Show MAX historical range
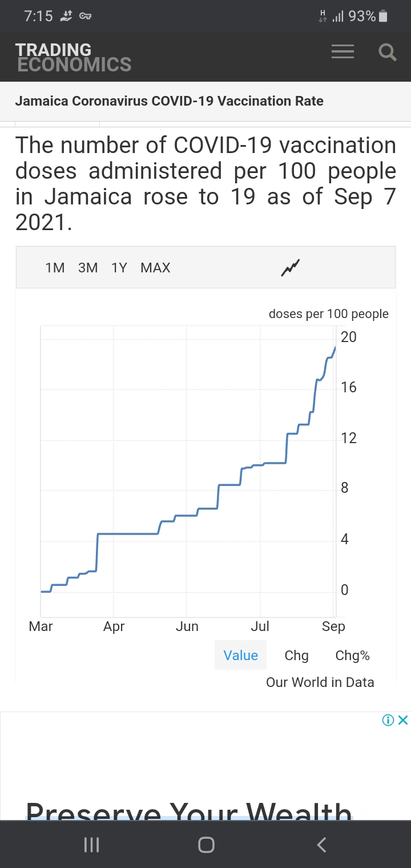Viewport: 411px width, 868px height. click(x=155, y=268)
